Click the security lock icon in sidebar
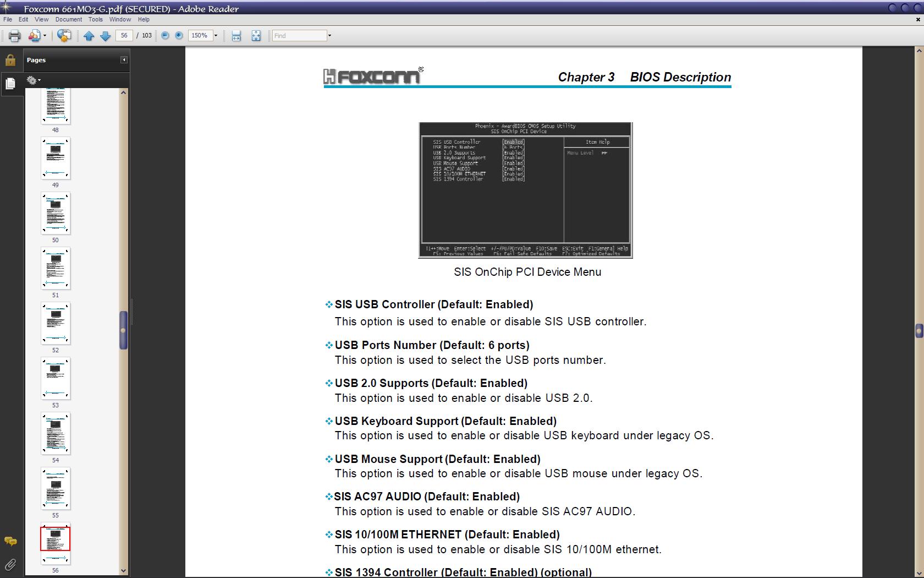924x578 pixels. point(10,60)
